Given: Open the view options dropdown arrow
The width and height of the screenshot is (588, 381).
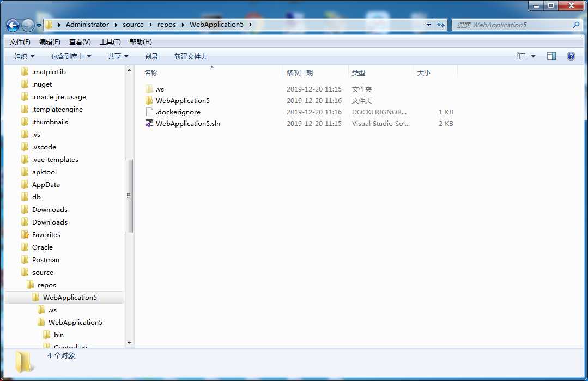Looking at the screenshot, I should [x=534, y=56].
